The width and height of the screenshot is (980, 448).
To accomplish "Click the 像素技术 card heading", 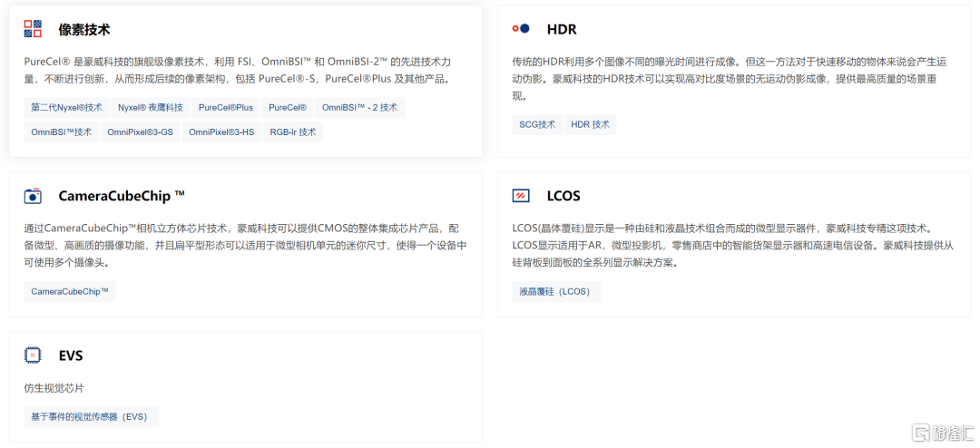I will (84, 29).
